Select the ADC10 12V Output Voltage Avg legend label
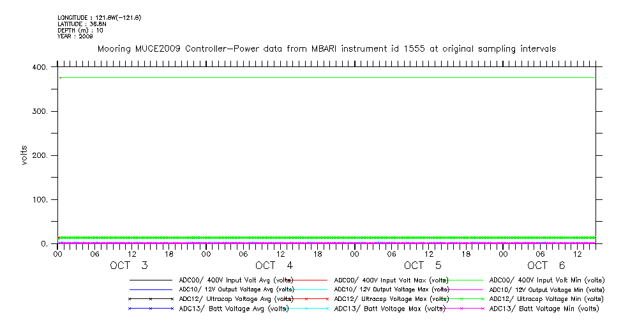This screenshot has height=322, width=644. [x=236, y=289]
